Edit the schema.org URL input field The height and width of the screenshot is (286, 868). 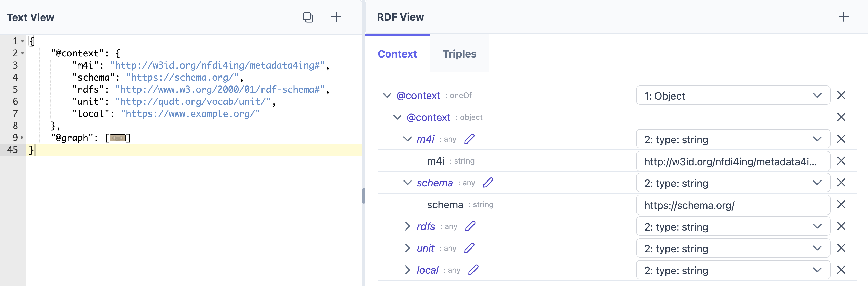[x=733, y=205]
